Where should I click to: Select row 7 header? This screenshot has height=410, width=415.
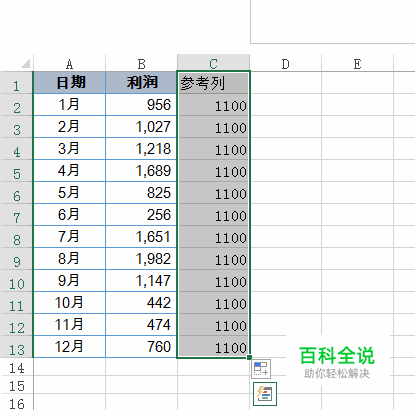point(16,215)
